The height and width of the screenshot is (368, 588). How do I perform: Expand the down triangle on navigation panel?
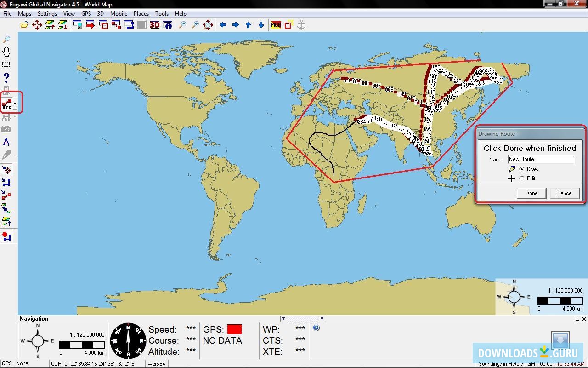click(x=322, y=318)
